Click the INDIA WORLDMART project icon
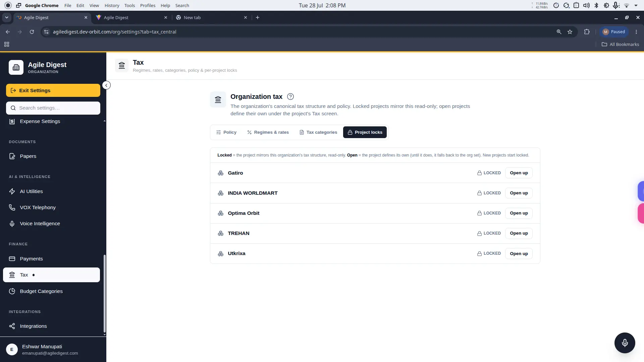644x362 pixels. click(221, 193)
